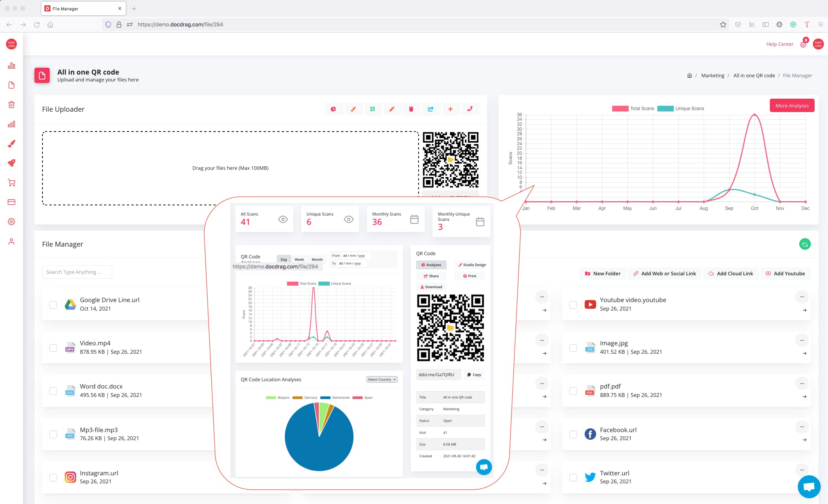
Task: Click the blue share toolbar icon
Action: point(430,109)
